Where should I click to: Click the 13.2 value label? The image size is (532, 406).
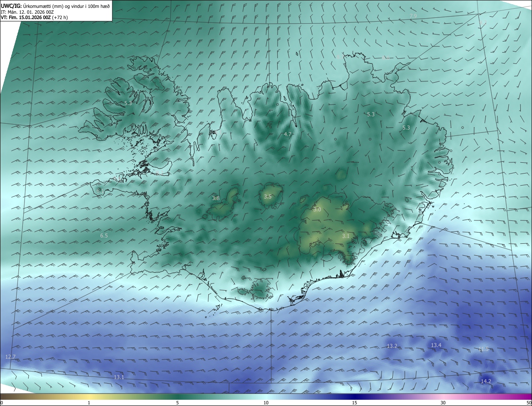(x=392, y=346)
